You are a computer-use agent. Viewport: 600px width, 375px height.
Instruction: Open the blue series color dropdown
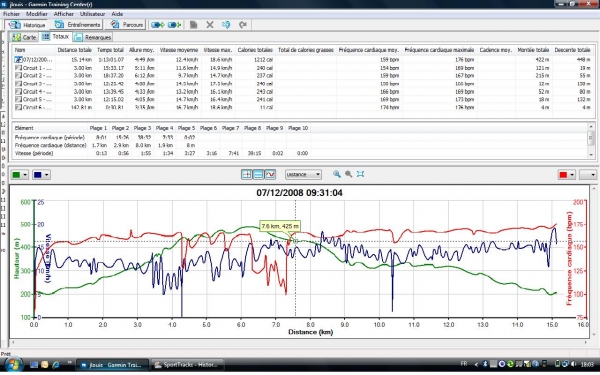click(x=41, y=175)
